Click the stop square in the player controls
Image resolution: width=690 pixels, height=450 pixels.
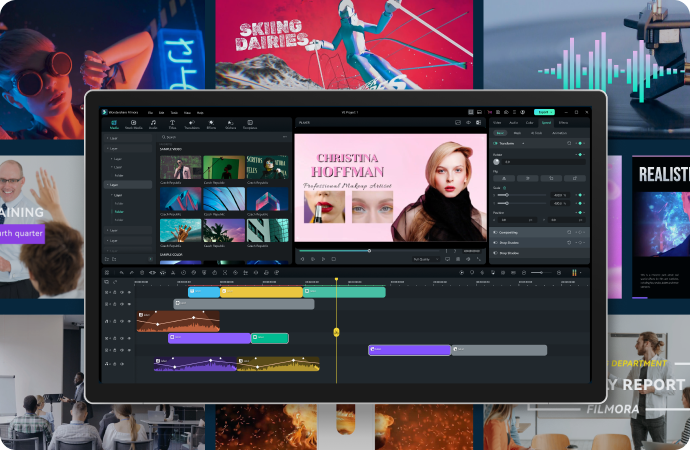(x=334, y=259)
